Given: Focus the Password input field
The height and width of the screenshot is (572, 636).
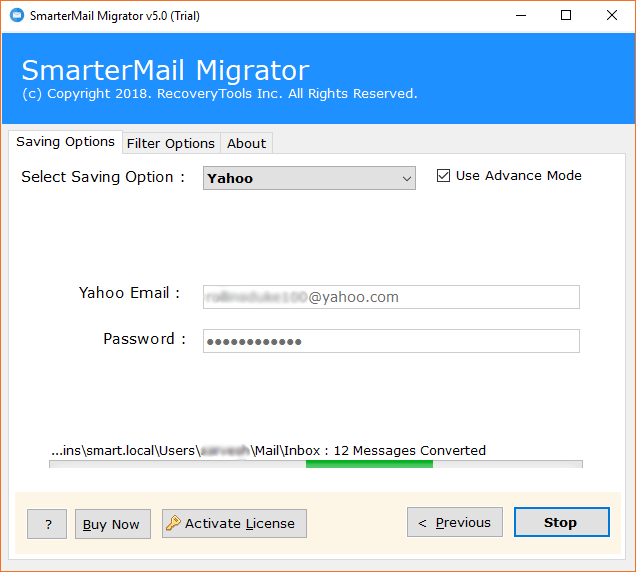Looking at the screenshot, I should (x=391, y=341).
